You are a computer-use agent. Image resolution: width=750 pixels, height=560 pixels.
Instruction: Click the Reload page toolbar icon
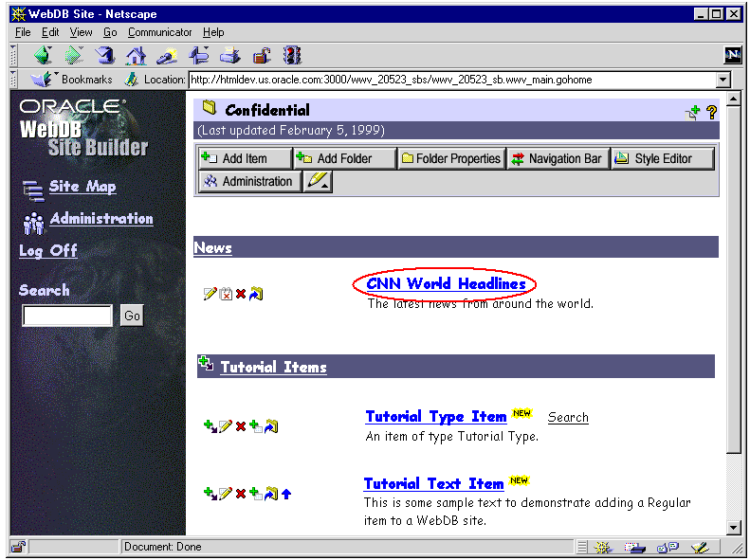coord(105,56)
